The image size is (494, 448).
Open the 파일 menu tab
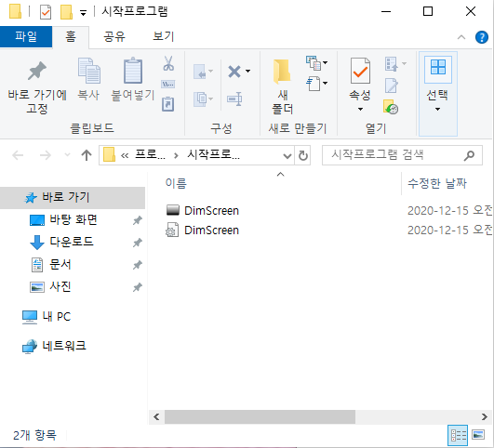click(x=26, y=37)
